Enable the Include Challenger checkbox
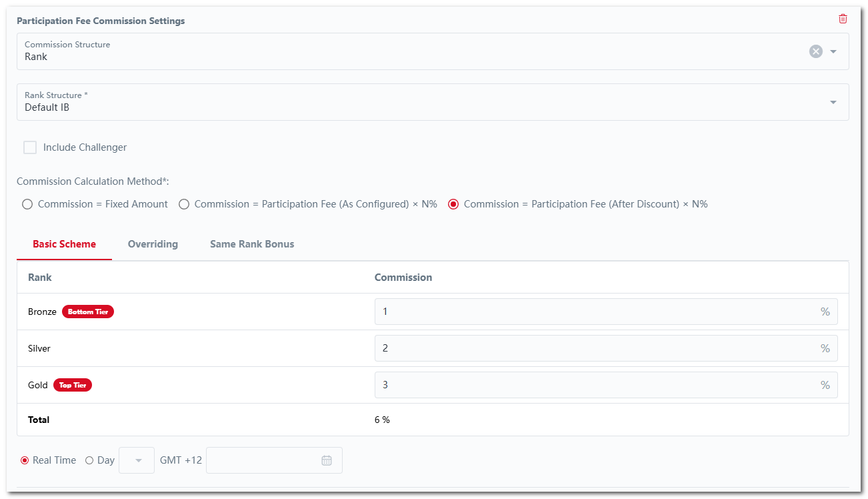This screenshot has height=499, width=868. (30, 147)
